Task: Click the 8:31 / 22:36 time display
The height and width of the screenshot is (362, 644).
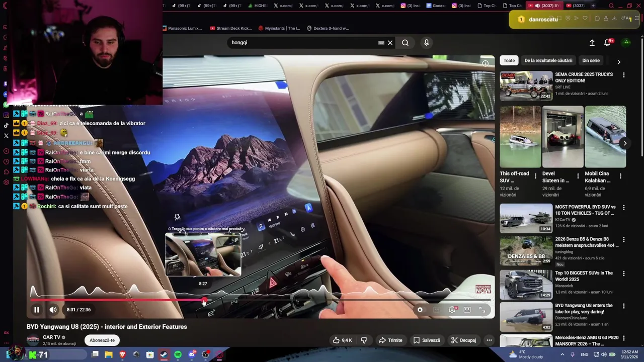Action: (78, 310)
